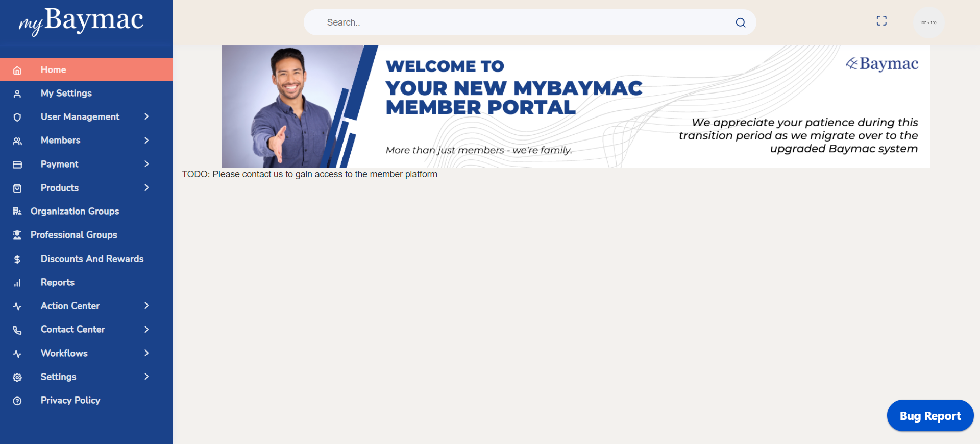Select the Home menu item

point(86,69)
